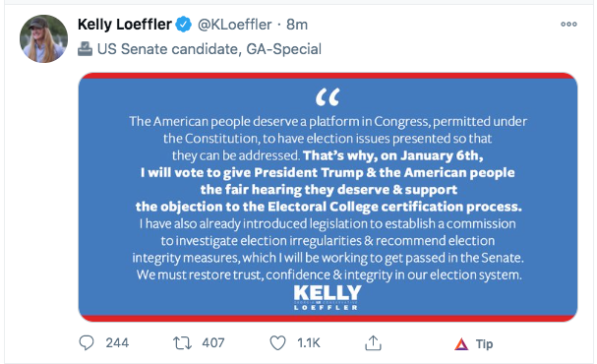Open the tweet via the 8m timestamp
Viewport: 597px width, 364px height.
[297, 25]
